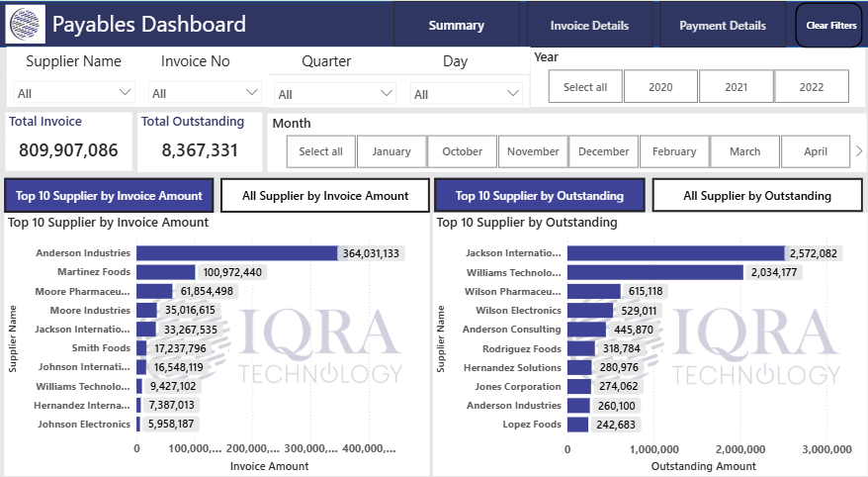Toggle the Year Select all slicer

pos(585,87)
